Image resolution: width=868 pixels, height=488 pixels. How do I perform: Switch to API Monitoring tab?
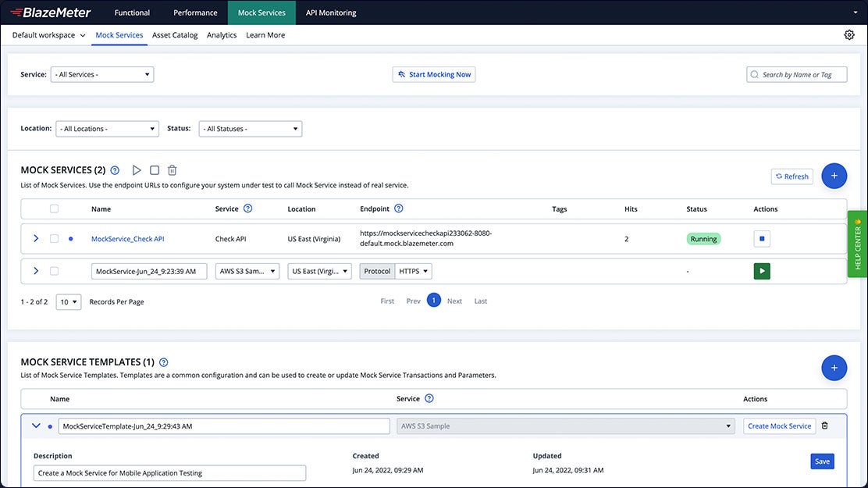[331, 12]
